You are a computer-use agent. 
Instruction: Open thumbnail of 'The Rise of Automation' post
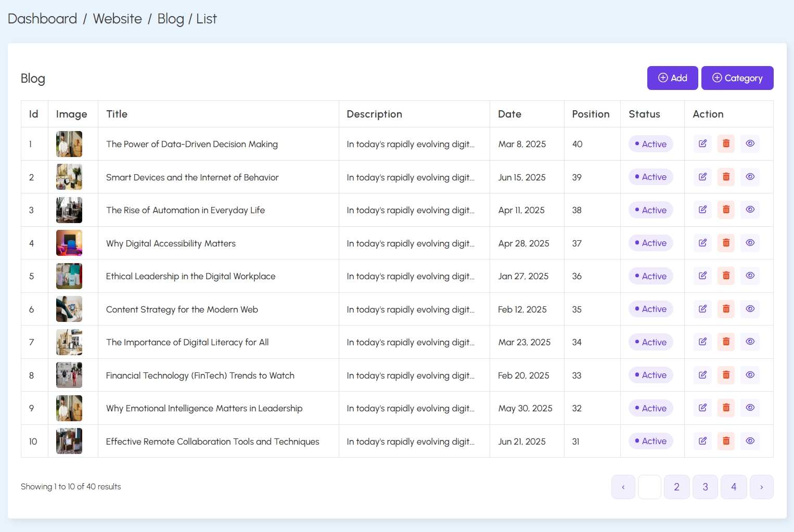tap(69, 210)
